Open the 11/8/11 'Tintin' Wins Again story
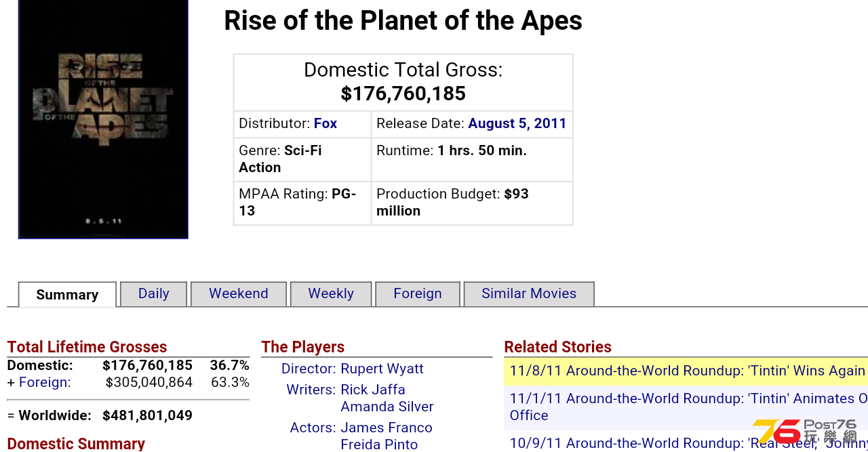 [688, 371]
